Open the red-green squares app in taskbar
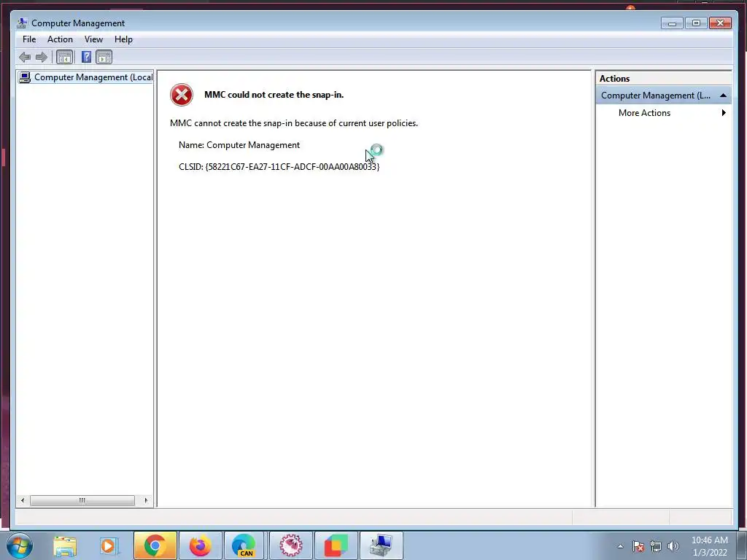This screenshot has width=747, height=560. click(336, 545)
